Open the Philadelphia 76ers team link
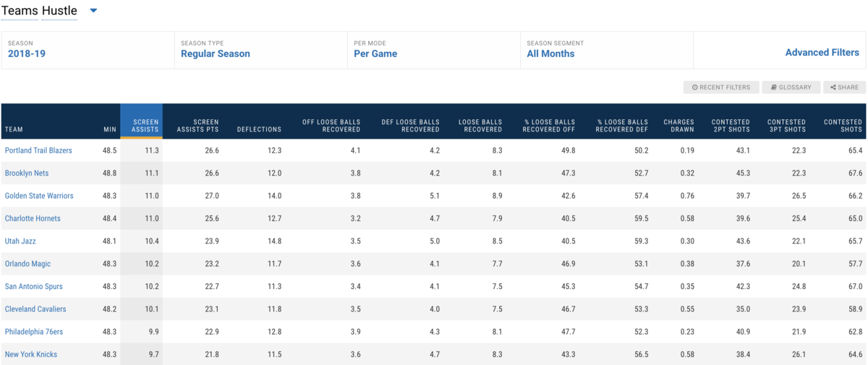 [34, 332]
